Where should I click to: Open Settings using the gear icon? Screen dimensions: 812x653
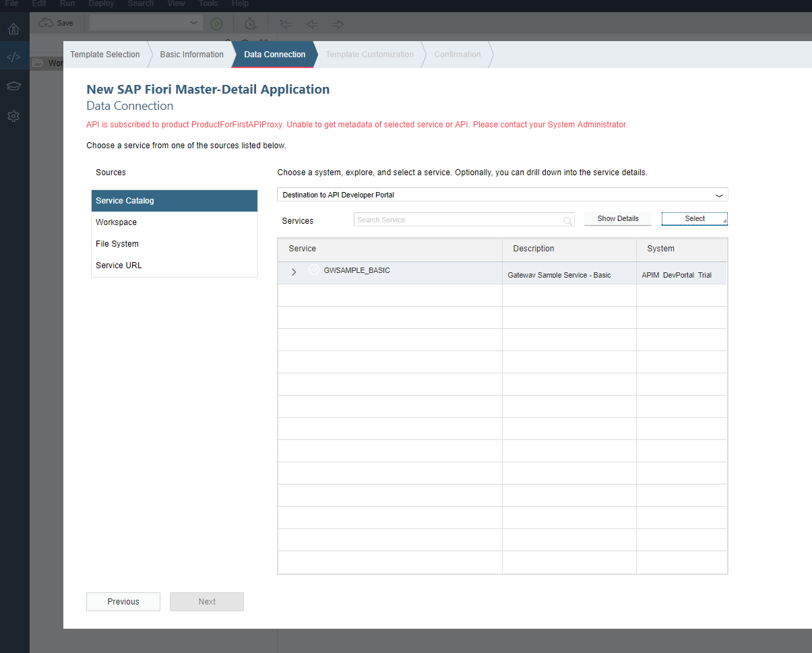[13, 116]
